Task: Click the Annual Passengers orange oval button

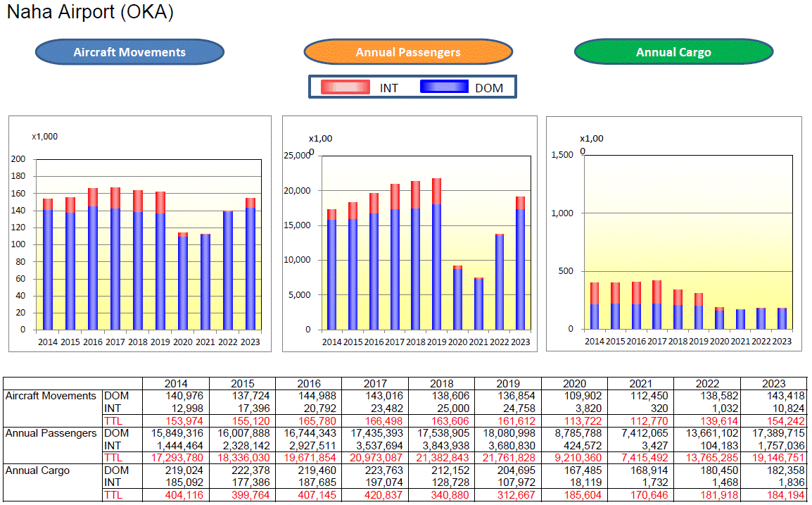Action: click(408, 52)
